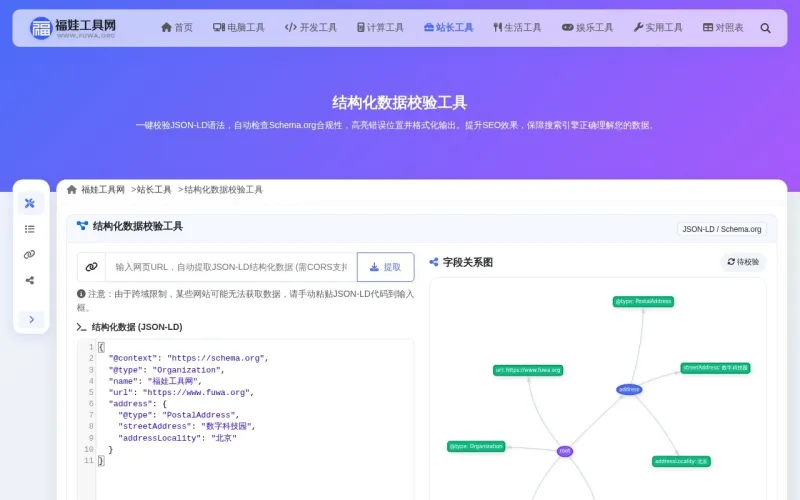Click the "@type": "PostalAddress" code line
Viewport: 800px width, 500px height.
179,415
